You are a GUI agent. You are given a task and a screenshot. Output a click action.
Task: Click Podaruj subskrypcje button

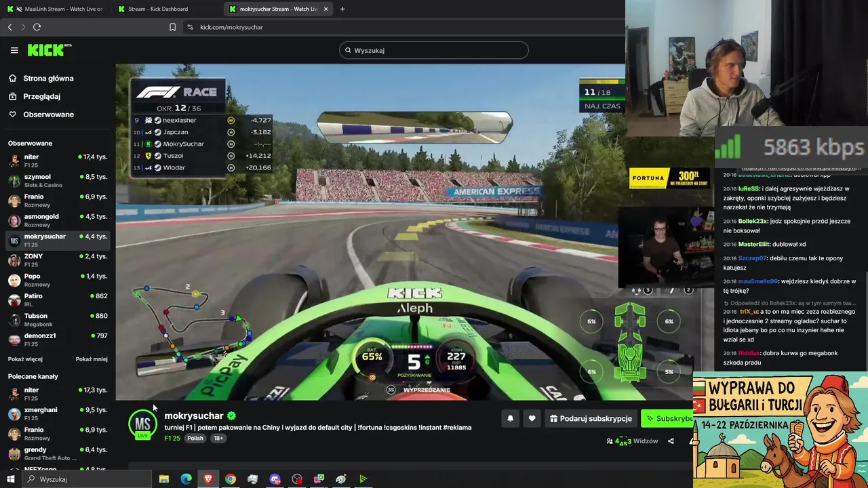point(591,419)
